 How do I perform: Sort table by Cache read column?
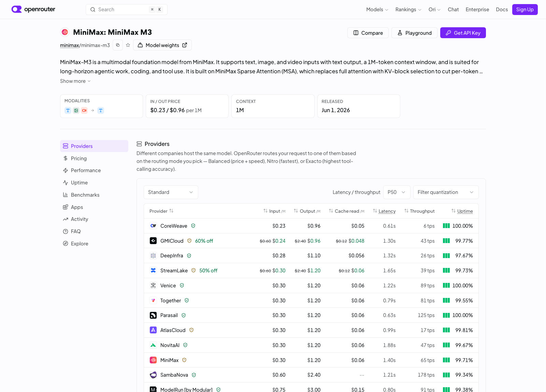pyautogui.click(x=347, y=211)
